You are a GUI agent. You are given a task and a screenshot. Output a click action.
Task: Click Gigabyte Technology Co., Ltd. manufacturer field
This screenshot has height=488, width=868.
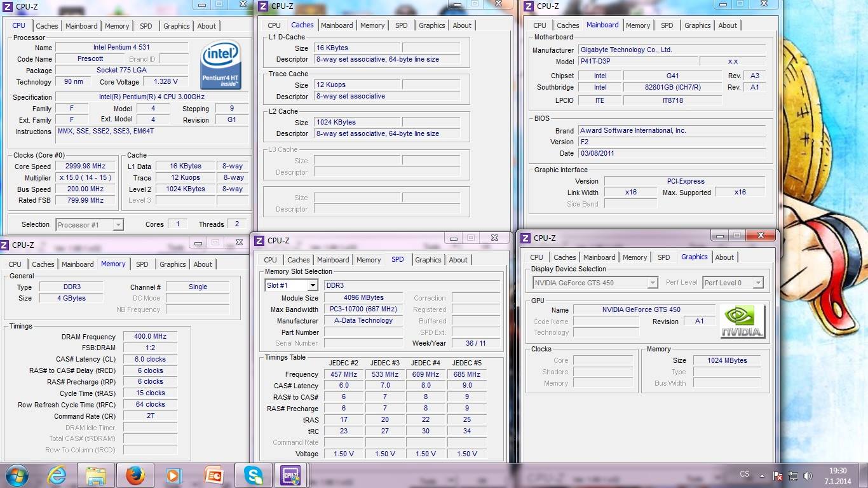pyautogui.click(x=672, y=50)
